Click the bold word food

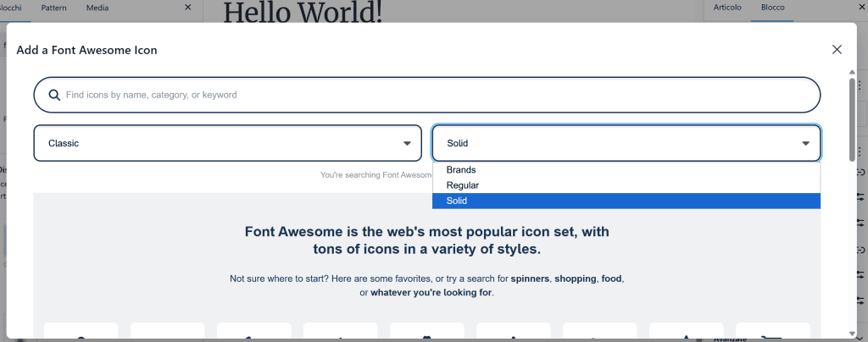coord(612,279)
